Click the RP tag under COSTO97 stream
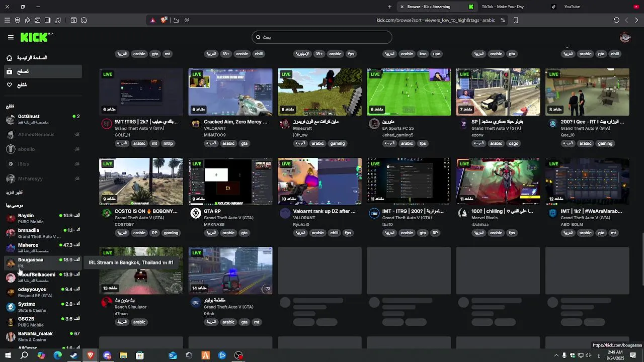The width and height of the screenshot is (644, 362). 154,233
